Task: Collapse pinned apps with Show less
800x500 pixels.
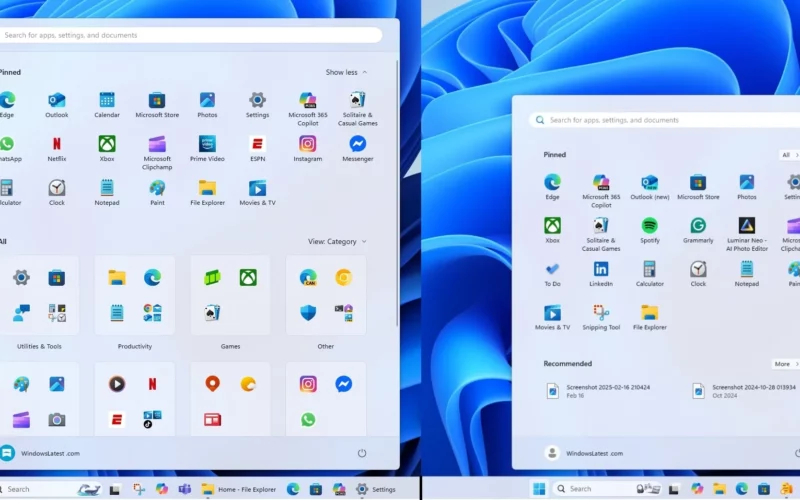Action: [x=346, y=72]
